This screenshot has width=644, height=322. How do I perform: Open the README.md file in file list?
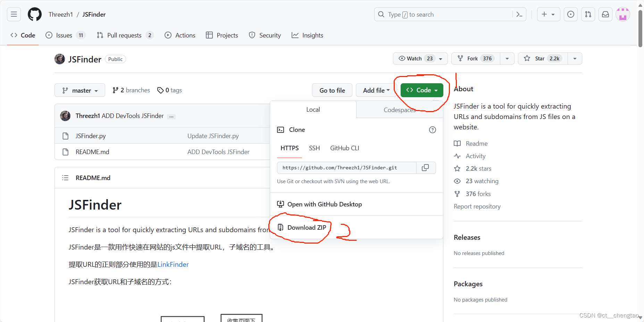(92, 152)
